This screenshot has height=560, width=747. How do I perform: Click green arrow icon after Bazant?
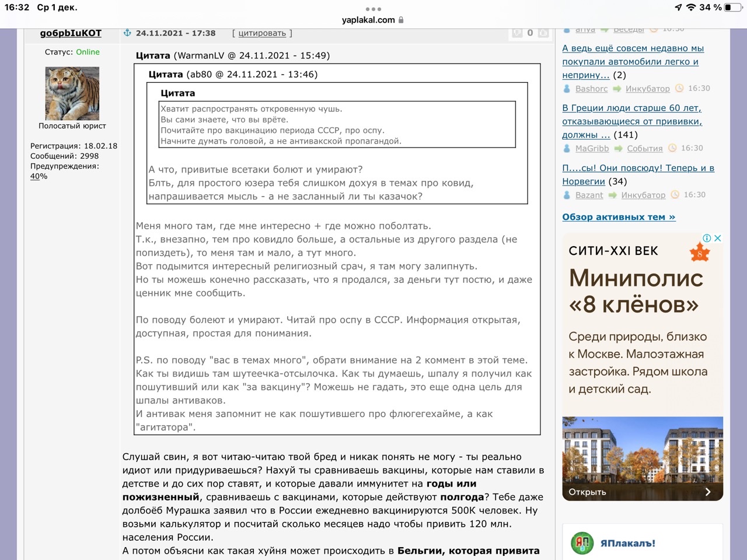coord(612,195)
